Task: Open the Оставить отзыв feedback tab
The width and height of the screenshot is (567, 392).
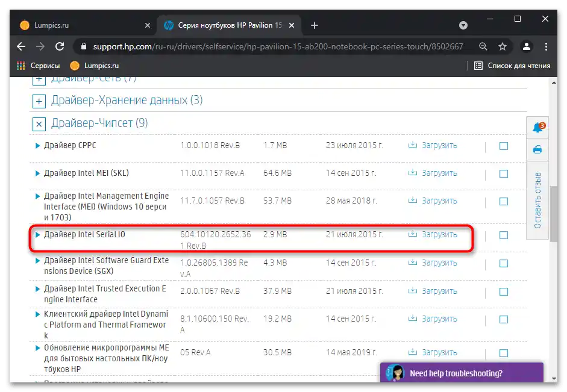Action: pos(537,200)
